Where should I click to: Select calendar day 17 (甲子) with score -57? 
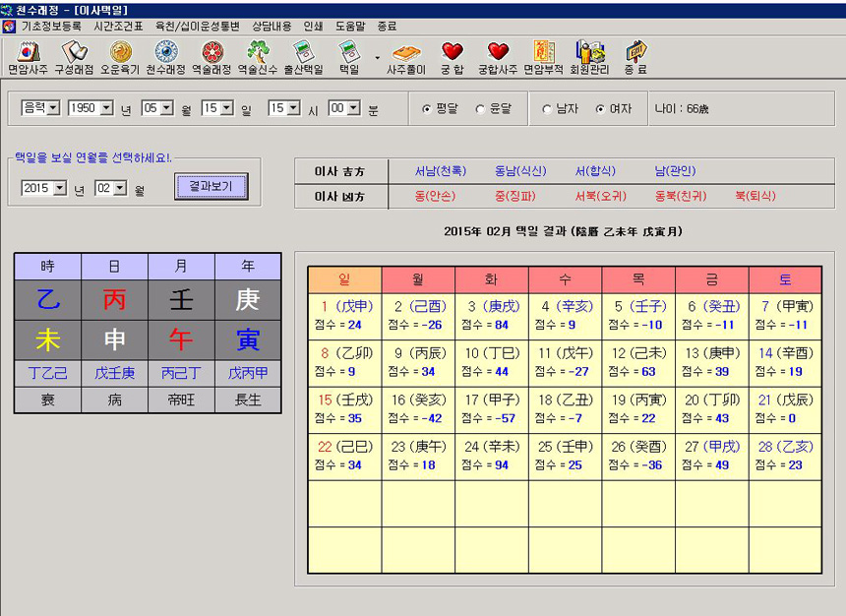click(x=492, y=409)
